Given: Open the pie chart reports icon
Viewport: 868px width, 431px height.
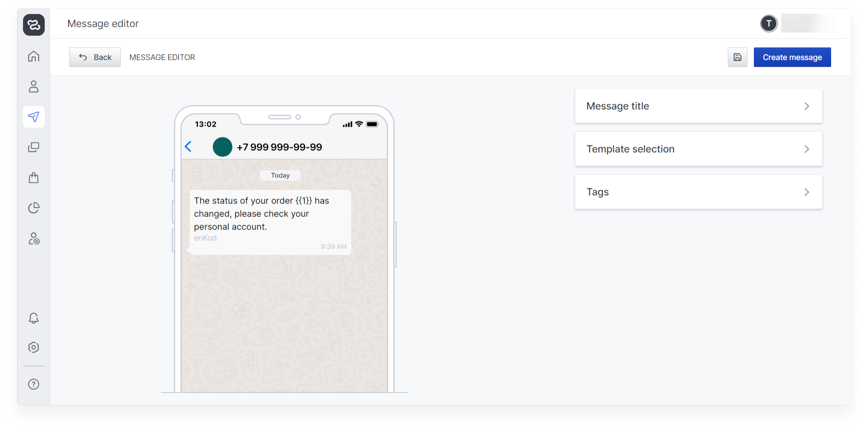Looking at the screenshot, I should (x=33, y=208).
